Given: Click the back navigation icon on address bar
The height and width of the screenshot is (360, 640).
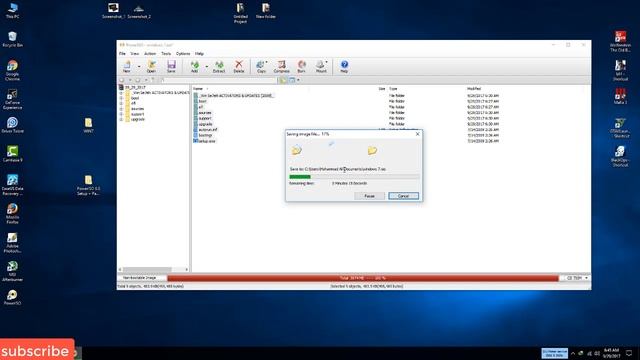Looking at the screenshot, I should (x=122, y=80).
